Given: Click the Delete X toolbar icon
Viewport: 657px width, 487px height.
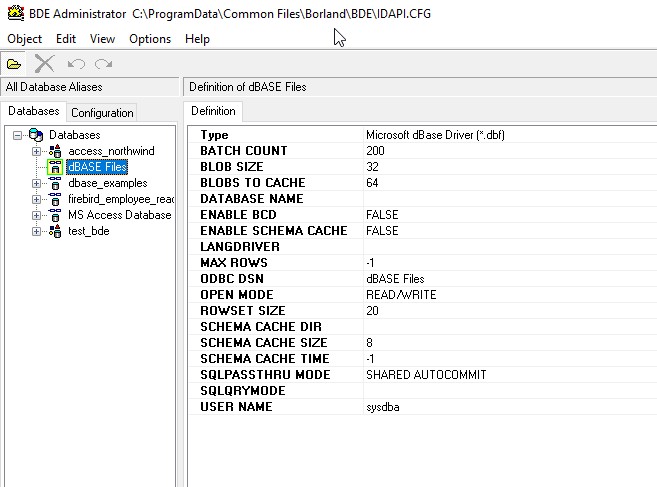Looking at the screenshot, I should click(x=44, y=63).
